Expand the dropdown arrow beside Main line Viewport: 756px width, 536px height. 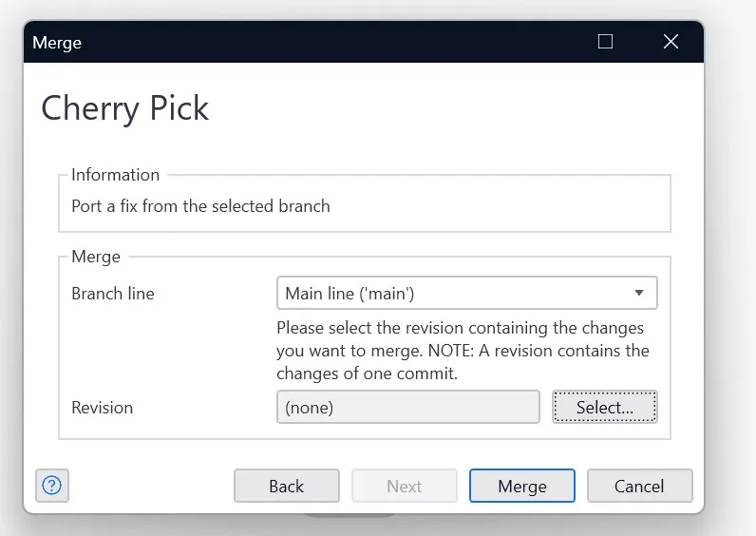click(639, 294)
